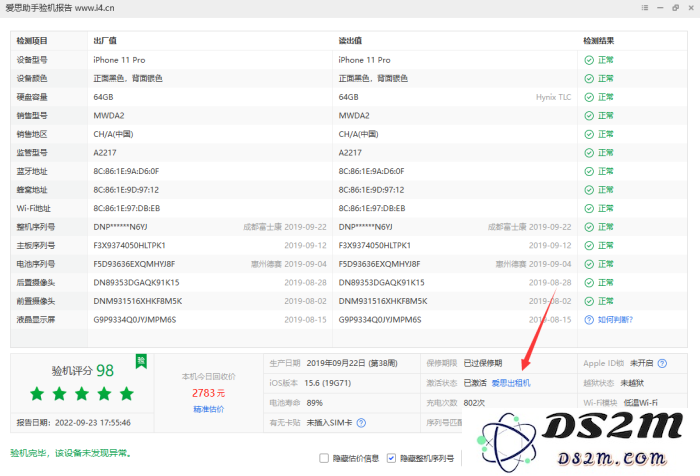The height and width of the screenshot is (476, 700).
Task: Click factory regulatory model A2217
Action: (105, 153)
